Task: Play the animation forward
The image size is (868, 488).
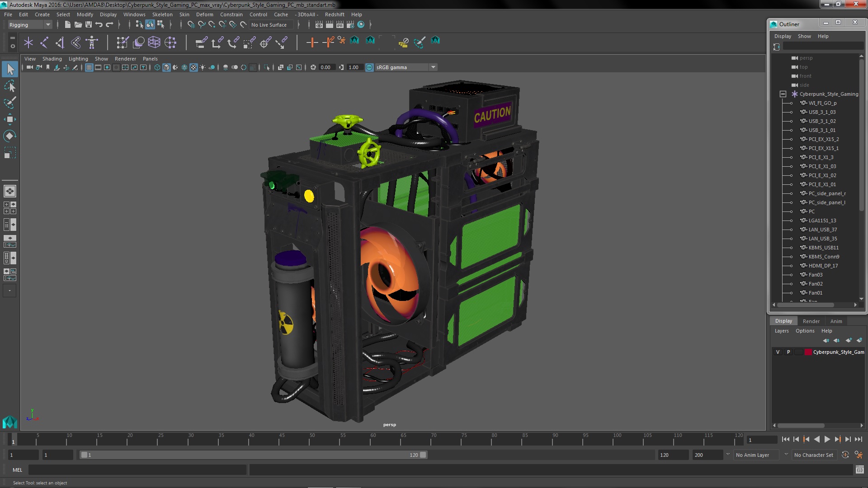Action: pos(827,439)
